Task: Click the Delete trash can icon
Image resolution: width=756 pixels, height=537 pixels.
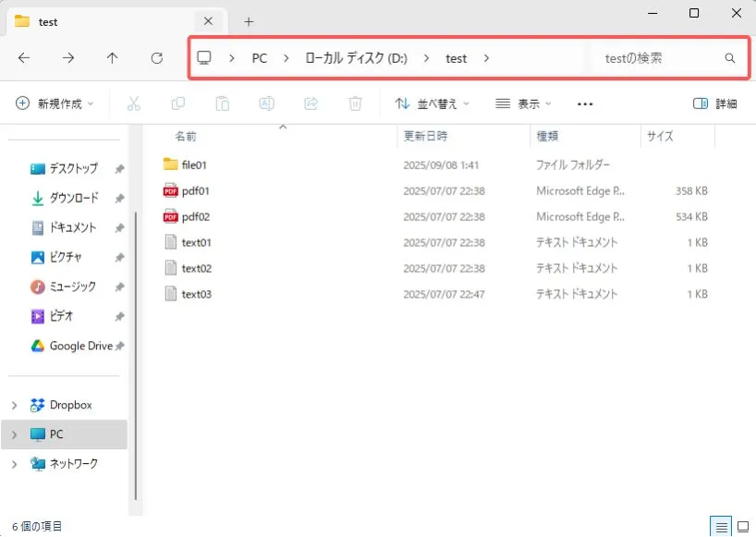Action: 355,104
